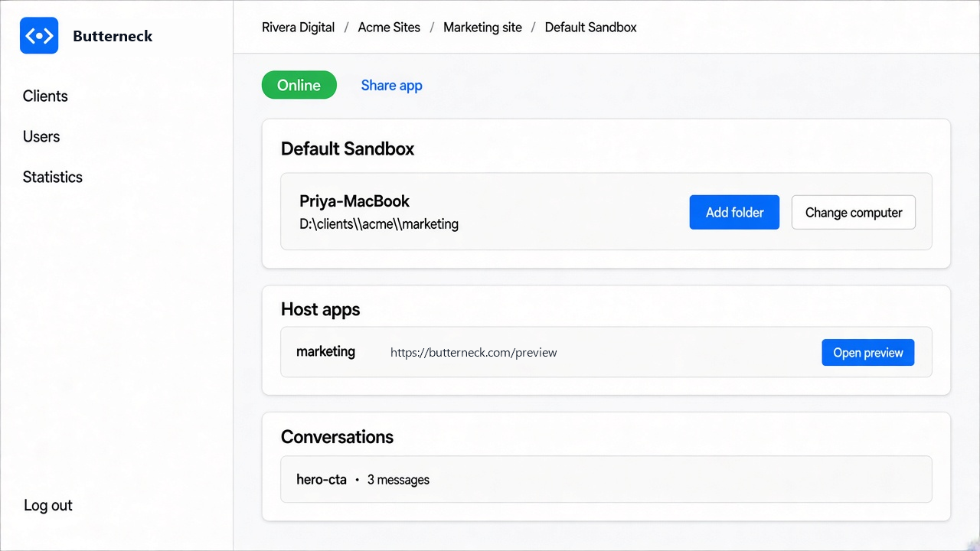Click the D:\clients\\acme\\marketing folder path
The width and height of the screenshot is (980, 551).
click(379, 224)
